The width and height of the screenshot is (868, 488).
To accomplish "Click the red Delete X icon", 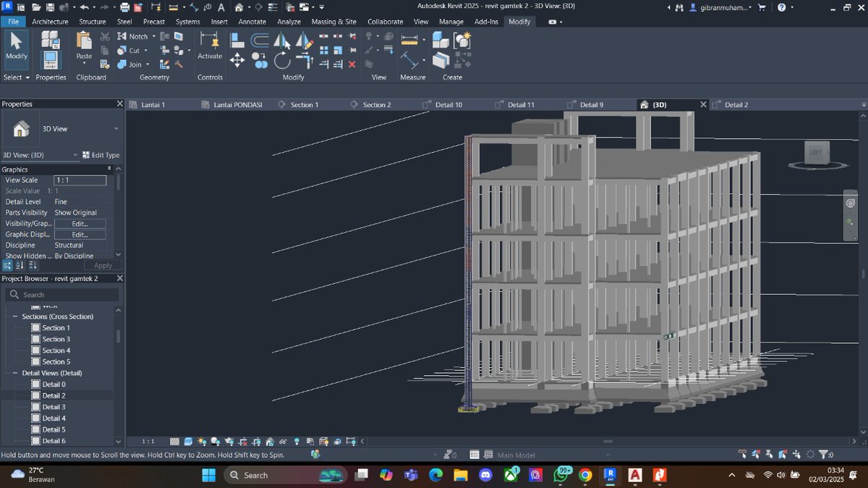I will pos(352,64).
